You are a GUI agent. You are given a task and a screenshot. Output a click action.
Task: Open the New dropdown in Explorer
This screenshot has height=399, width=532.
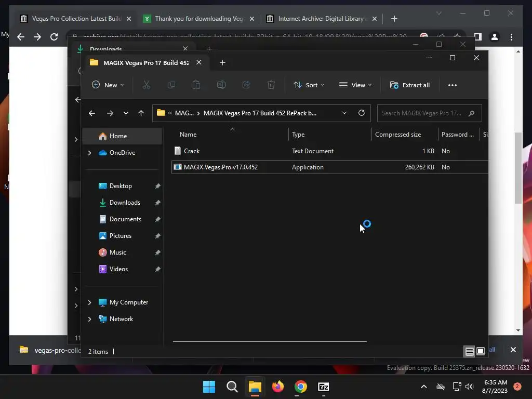108,85
